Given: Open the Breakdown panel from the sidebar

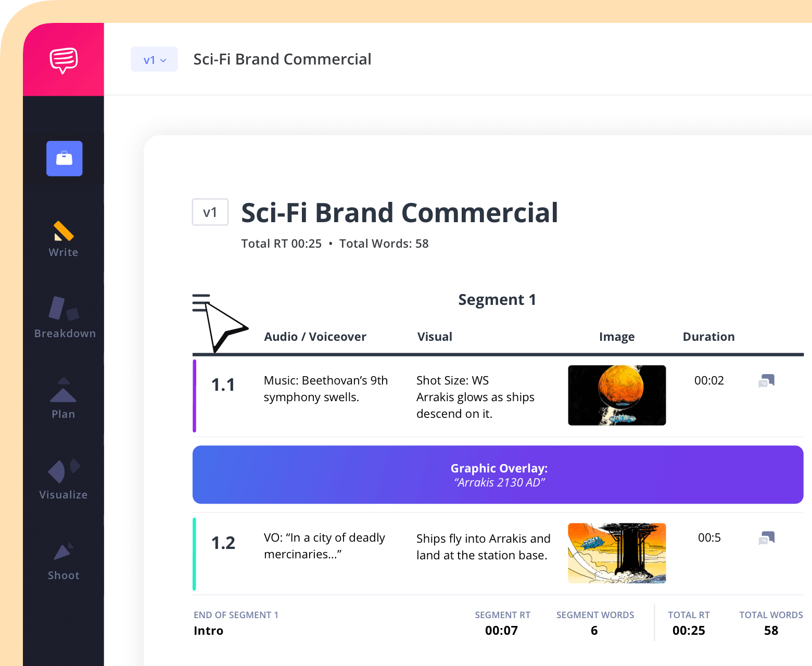Looking at the screenshot, I should (64, 319).
